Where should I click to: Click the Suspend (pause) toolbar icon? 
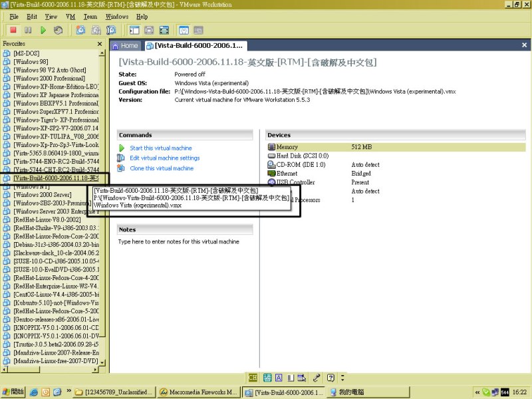tap(28, 30)
